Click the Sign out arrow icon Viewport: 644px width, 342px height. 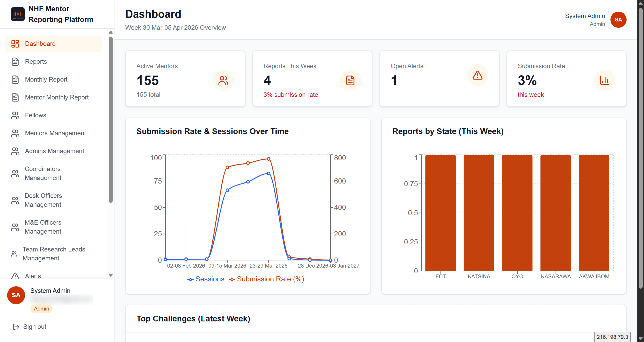coord(16,327)
